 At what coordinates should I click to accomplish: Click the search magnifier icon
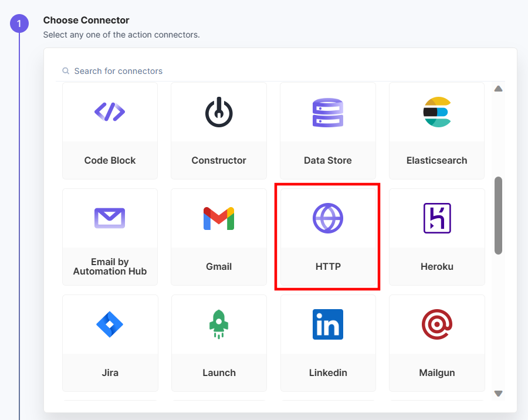pos(65,70)
